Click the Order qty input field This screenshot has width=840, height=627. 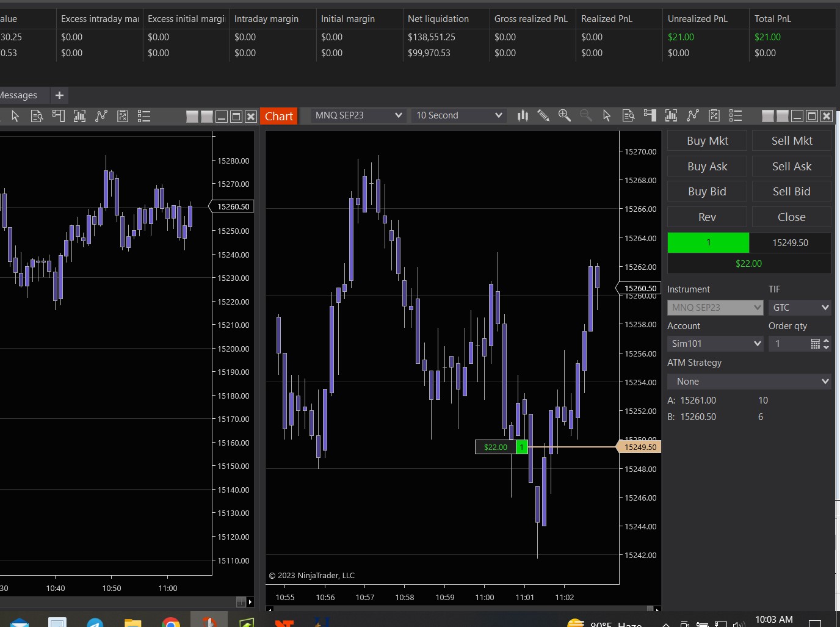pos(790,344)
